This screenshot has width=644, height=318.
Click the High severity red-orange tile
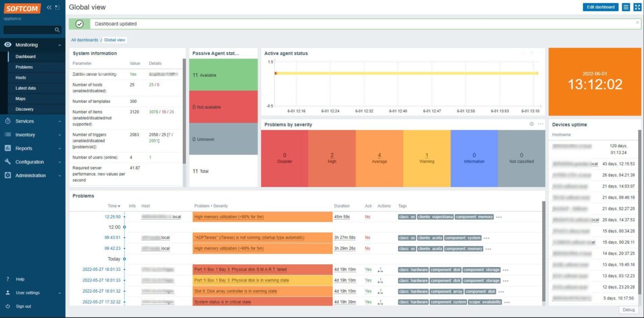pos(332,157)
